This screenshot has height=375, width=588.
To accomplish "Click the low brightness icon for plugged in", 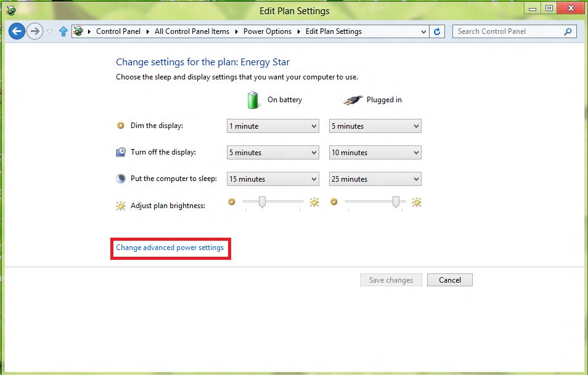I will point(334,201).
